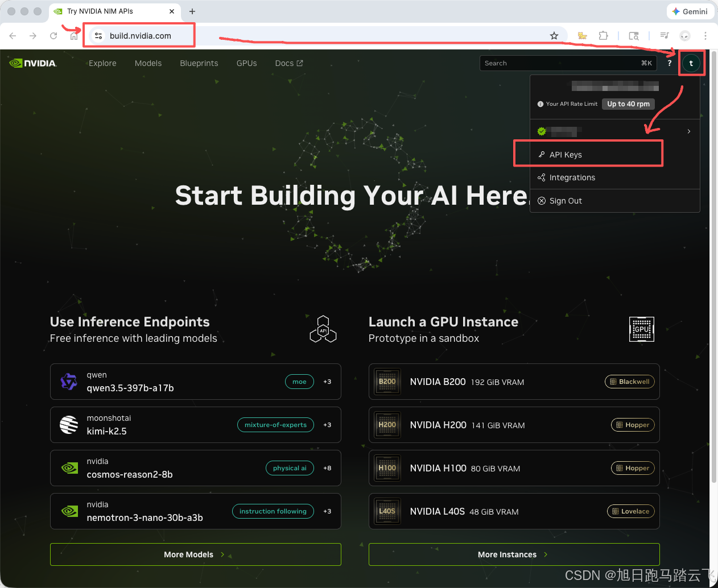Click the cosmos-reason2-8b NVIDIA icon
Viewport: 718px width, 588px height.
pyautogui.click(x=69, y=468)
